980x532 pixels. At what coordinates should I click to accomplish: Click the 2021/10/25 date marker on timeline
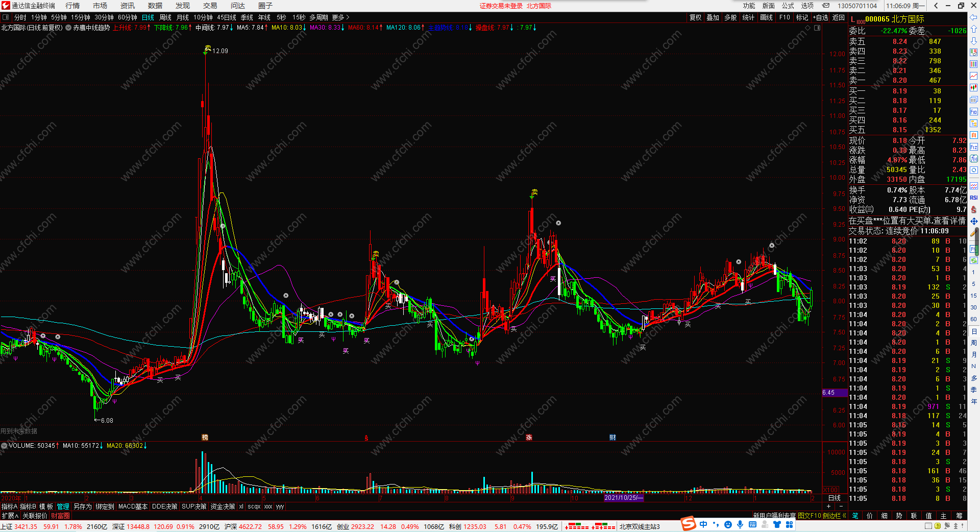click(x=624, y=498)
